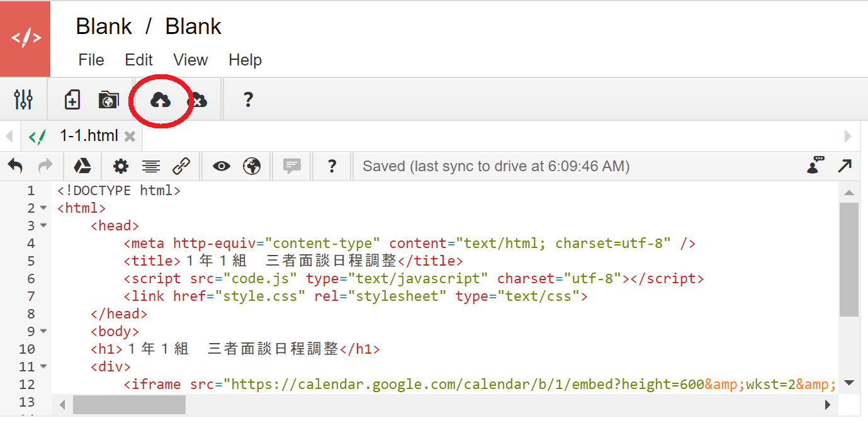Collapse the body tag fold arrow on line 9

coord(43,331)
